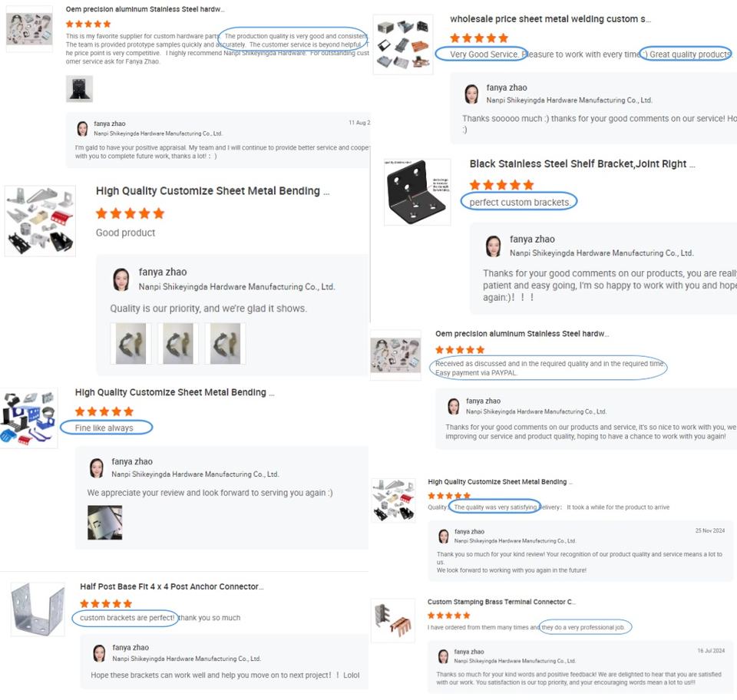
Task: Open Custom Stamping Brass Terminal Connector listing
Action: 501,602
